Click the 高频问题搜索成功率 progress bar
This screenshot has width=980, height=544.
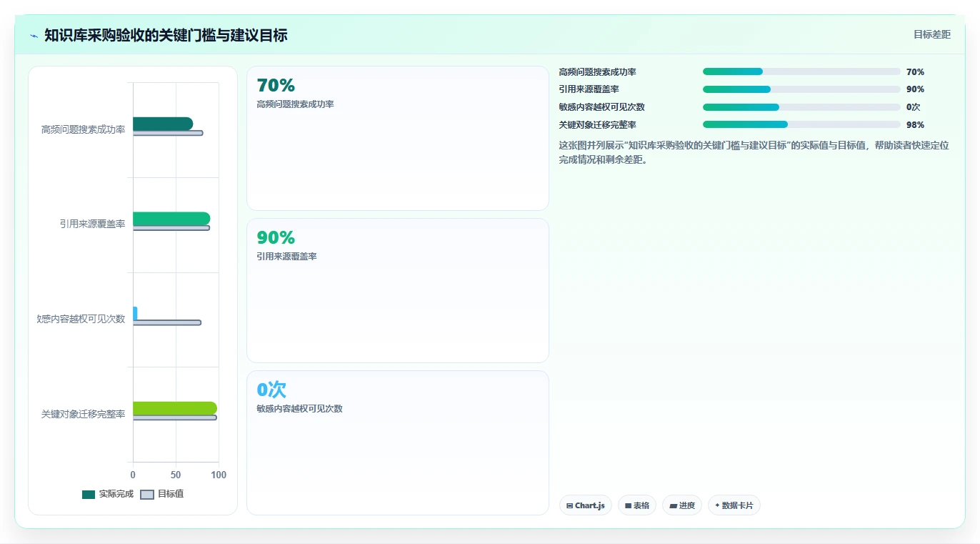click(x=801, y=71)
